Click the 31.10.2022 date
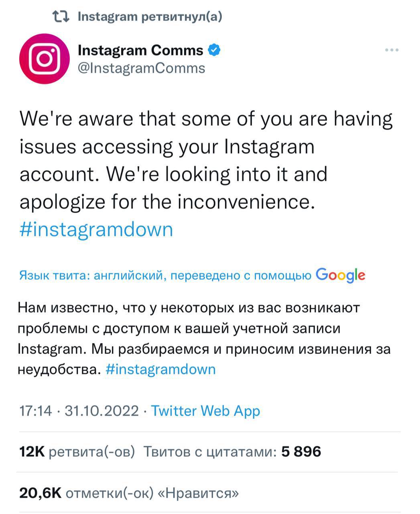Screen dimensions: 420x514 (101, 411)
